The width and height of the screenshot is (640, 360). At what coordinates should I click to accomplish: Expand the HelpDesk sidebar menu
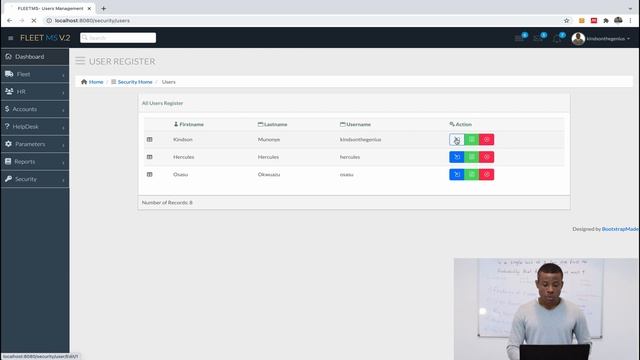35,127
